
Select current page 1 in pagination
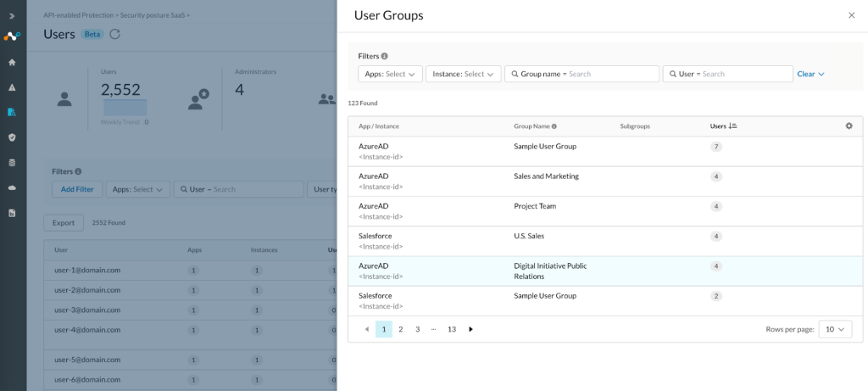pos(384,329)
